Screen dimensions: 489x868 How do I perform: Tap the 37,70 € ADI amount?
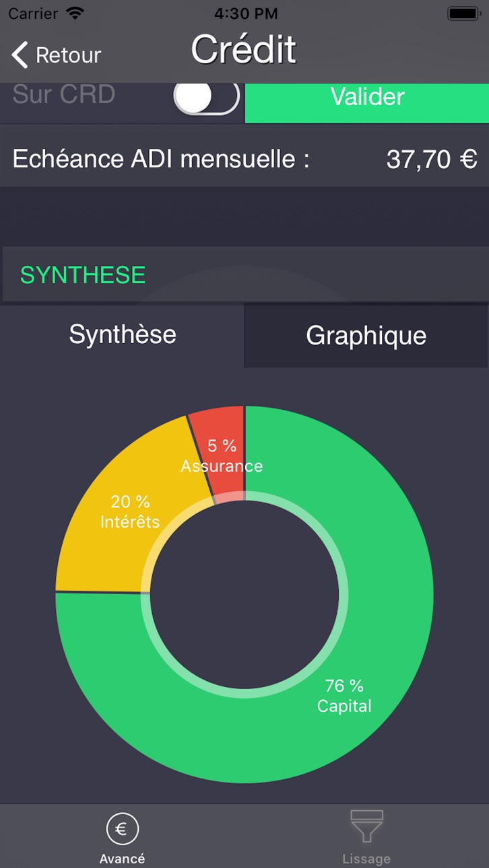coord(432,159)
